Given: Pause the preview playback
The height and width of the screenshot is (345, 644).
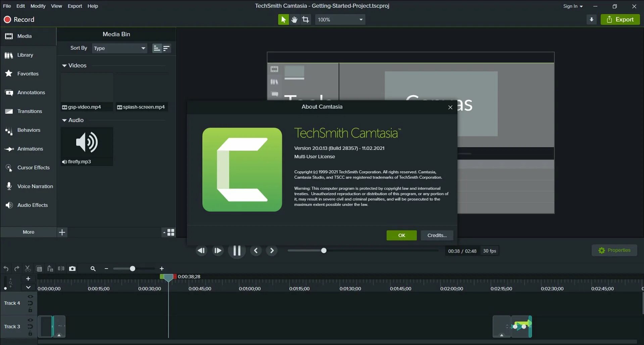Looking at the screenshot, I should 237,250.
